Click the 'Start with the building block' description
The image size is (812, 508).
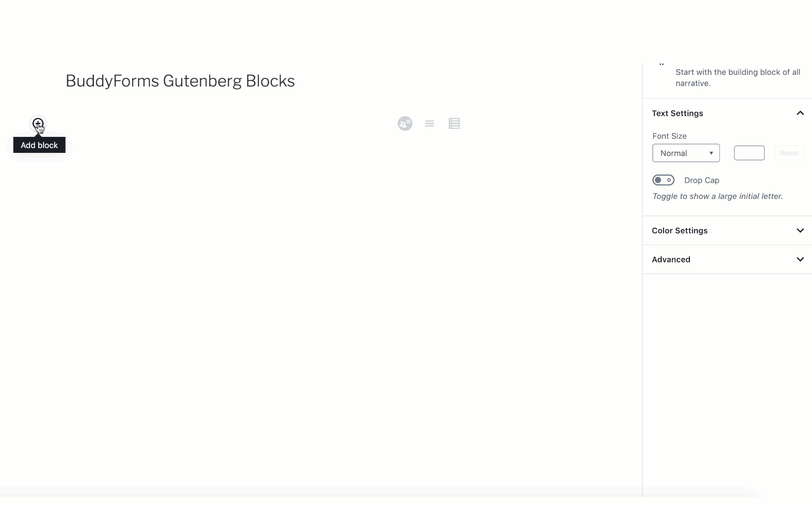pos(738,78)
